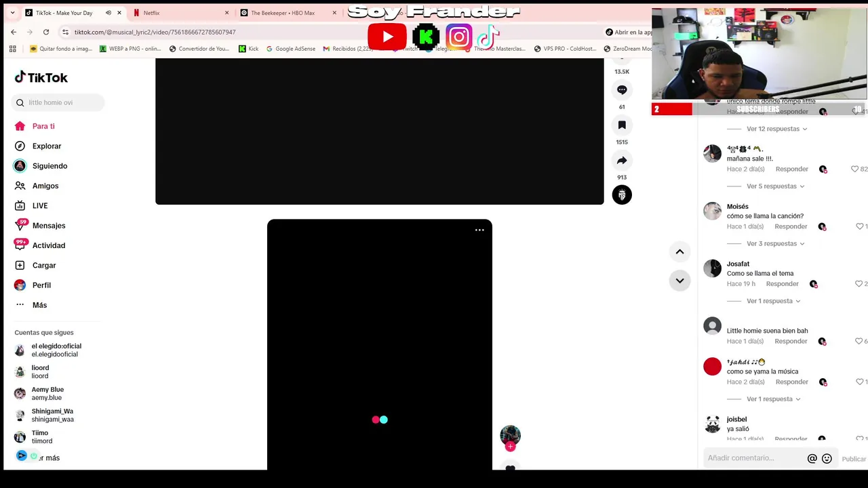868x488 pixels.
Task: Reload the page with the refresh icon
Action: 46,32
